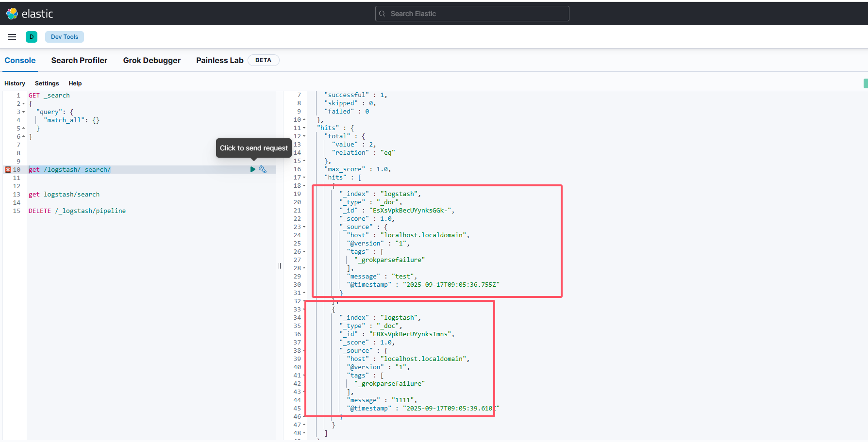
Task: Toggle the fold arrow on editor line 6
Action: (23, 137)
